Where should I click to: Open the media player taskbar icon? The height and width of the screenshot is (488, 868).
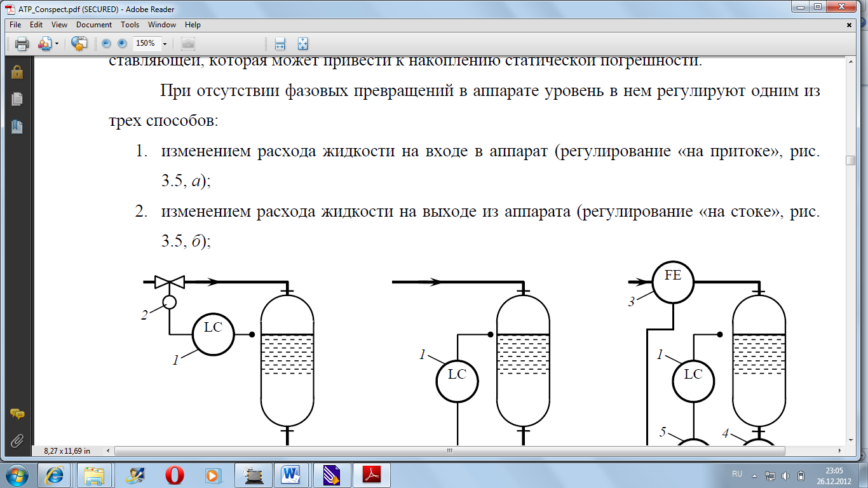coord(213,475)
